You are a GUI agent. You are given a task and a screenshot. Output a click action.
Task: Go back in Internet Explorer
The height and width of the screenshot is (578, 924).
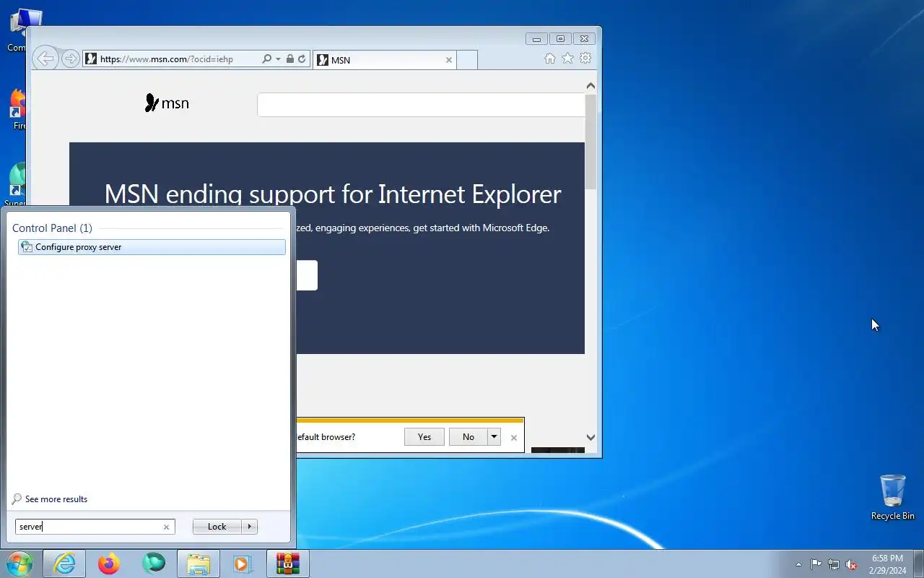(45, 59)
